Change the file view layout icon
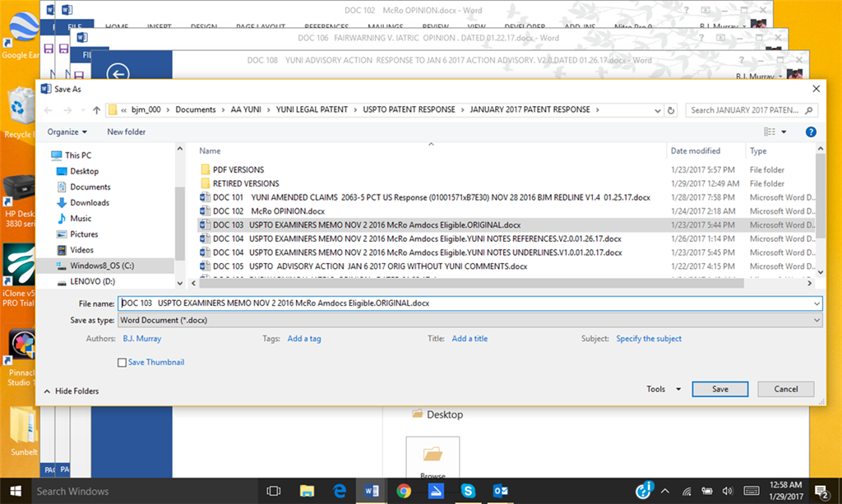842x504 pixels. [770, 132]
